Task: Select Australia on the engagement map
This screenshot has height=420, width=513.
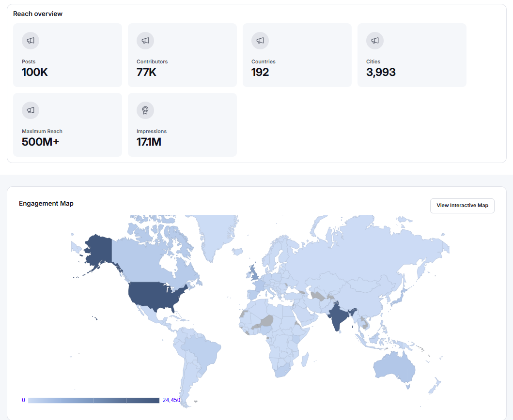Action: (x=394, y=368)
